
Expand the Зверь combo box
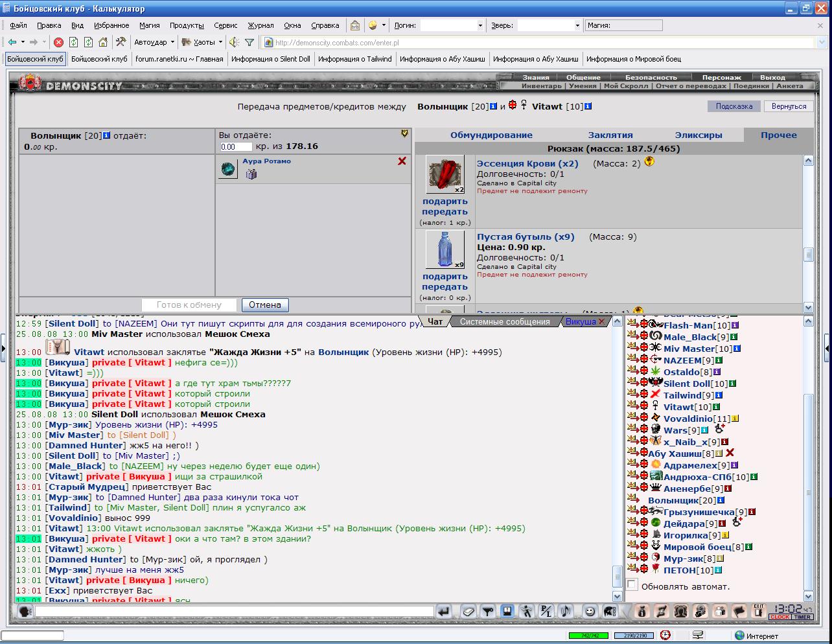[x=577, y=25]
